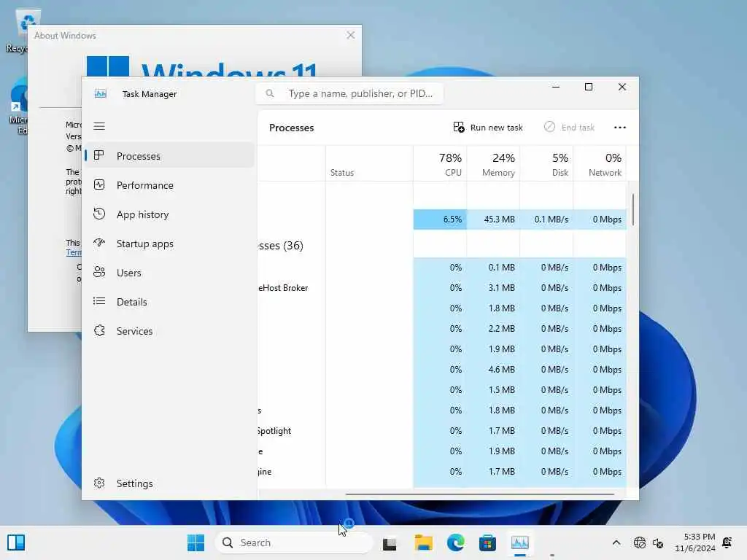Open the hamburger navigation menu in Task Manager
Viewport: 747px width, 560px height.
coord(99,126)
